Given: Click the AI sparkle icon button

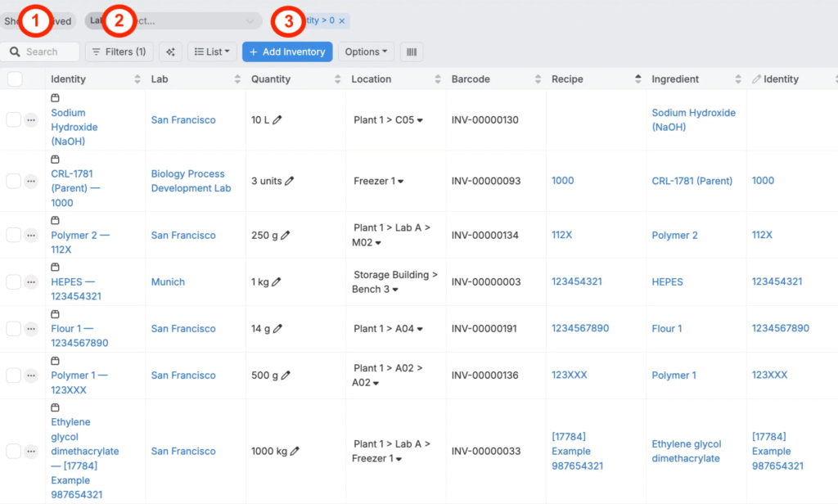Looking at the screenshot, I should point(170,52).
